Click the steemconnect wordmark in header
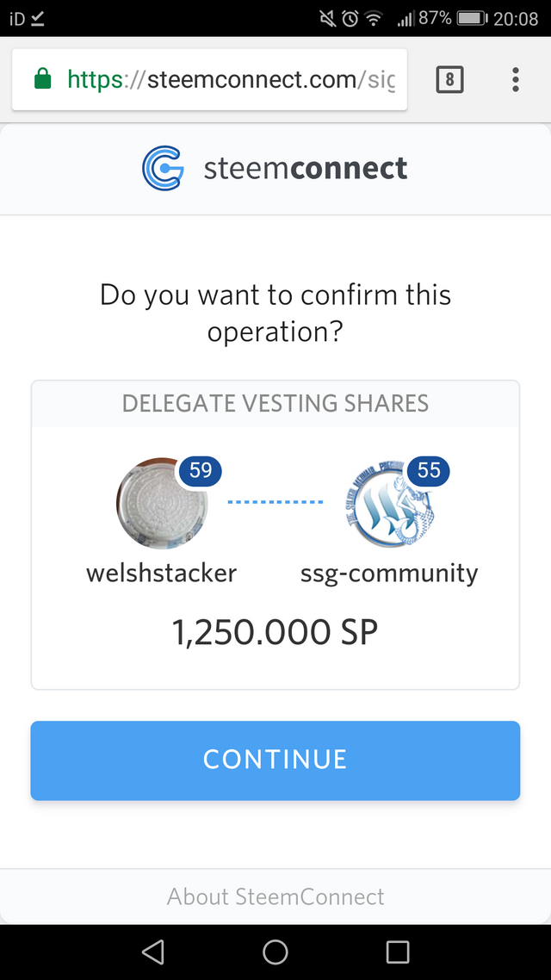Screen dimensions: 551x980 [x=306, y=168]
